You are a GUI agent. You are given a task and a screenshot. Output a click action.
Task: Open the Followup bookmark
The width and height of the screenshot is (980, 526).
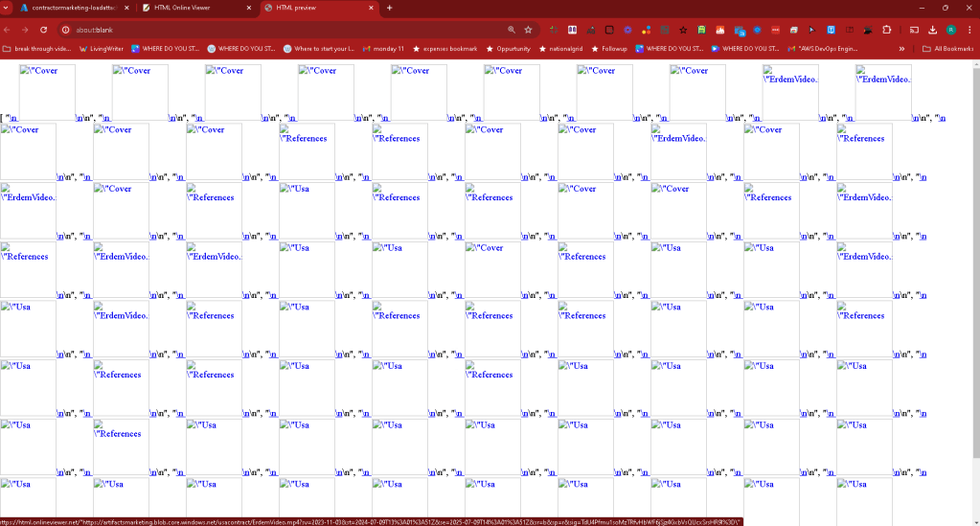tap(608, 48)
